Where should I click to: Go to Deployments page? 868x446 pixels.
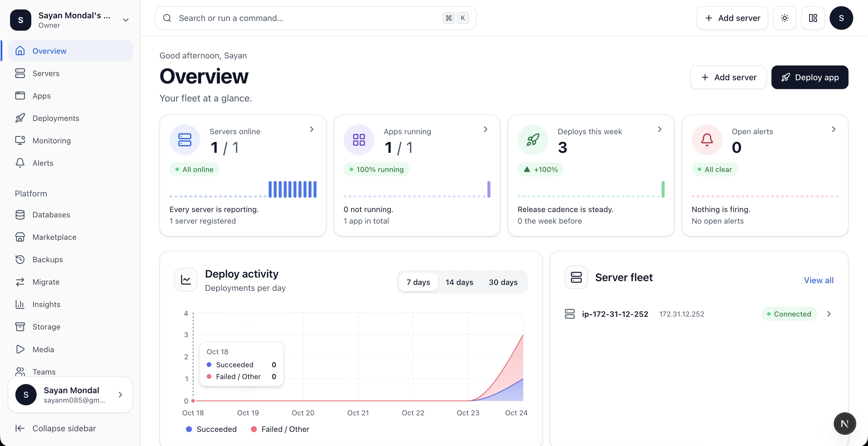tap(70, 118)
